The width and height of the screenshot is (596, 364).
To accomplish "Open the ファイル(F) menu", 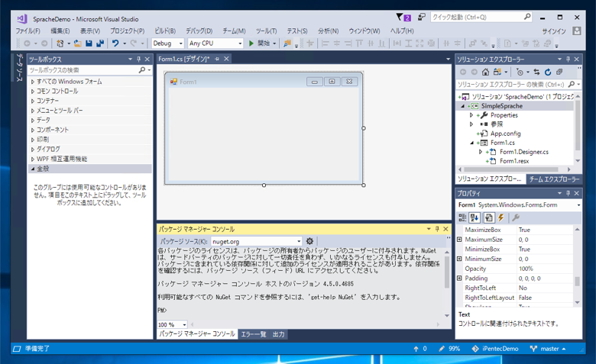I will click(28, 31).
